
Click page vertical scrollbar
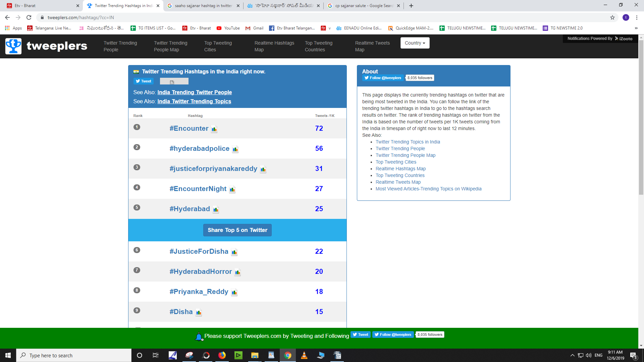(641, 117)
